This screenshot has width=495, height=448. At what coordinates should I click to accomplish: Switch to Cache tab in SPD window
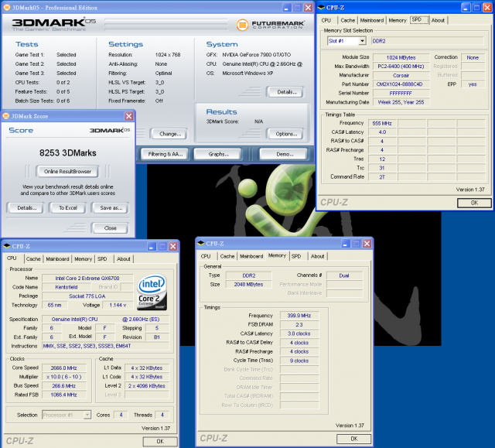point(347,20)
